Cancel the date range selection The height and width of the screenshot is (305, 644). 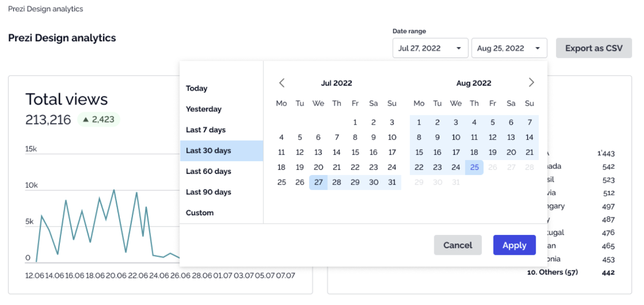(457, 245)
